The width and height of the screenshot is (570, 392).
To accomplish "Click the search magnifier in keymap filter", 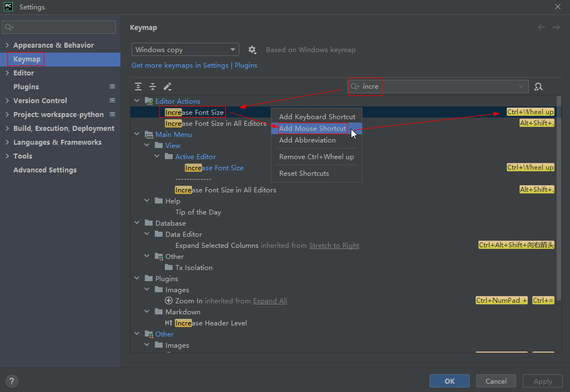I will (355, 86).
